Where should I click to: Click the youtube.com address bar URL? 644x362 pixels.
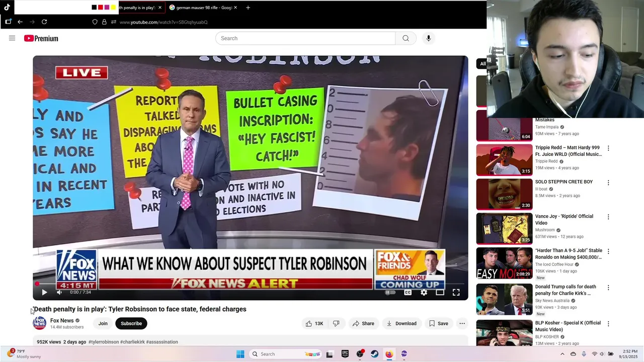pyautogui.click(x=164, y=22)
